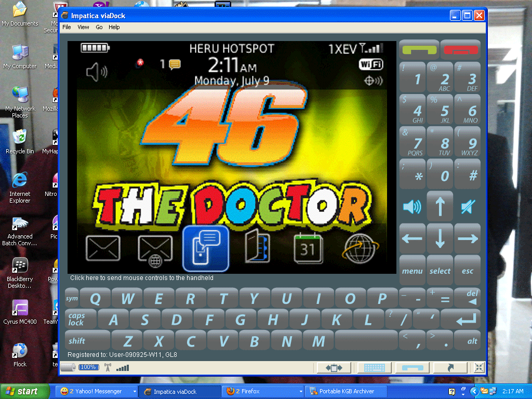532x399 pixels.
Task: Open the My Computer desktop icon
Action: (x=20, y=57)
